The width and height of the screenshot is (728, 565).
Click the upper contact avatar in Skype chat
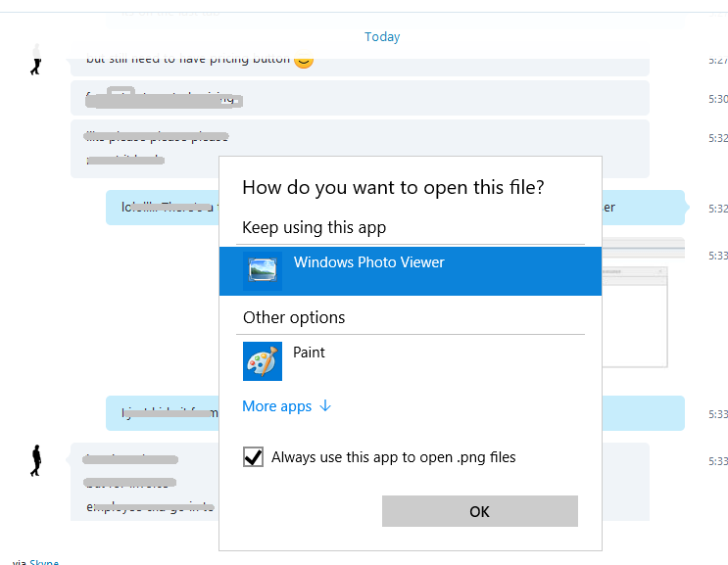tap(35, 60)
